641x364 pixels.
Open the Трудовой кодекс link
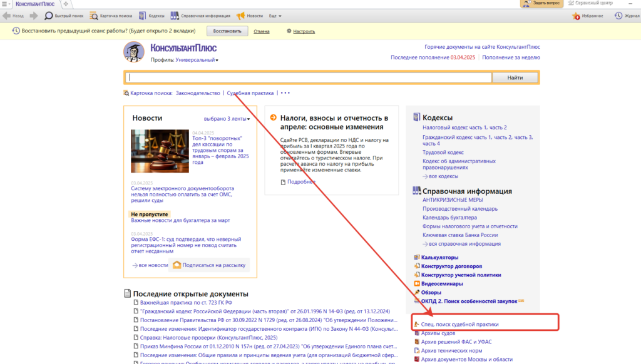click(x=443, y=153)
